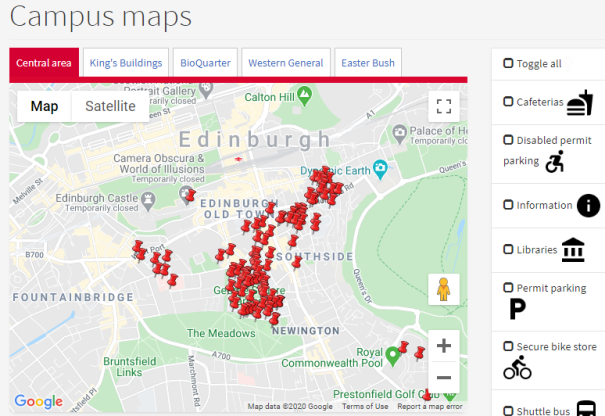Viewport: 605px width, 416px height.
Task: Tick the Information checkbox
Action: pos(508,205)
